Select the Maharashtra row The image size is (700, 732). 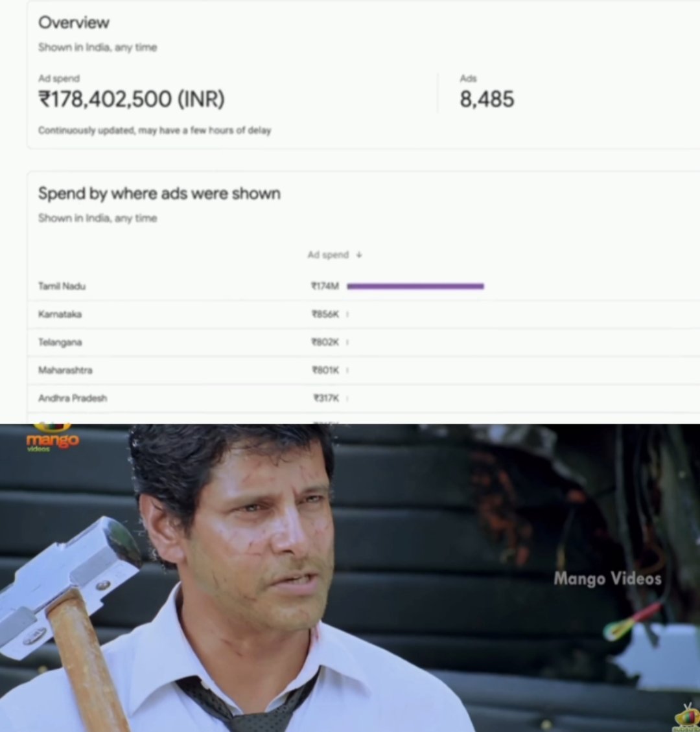pyautogui.click(x=364, y=370)
